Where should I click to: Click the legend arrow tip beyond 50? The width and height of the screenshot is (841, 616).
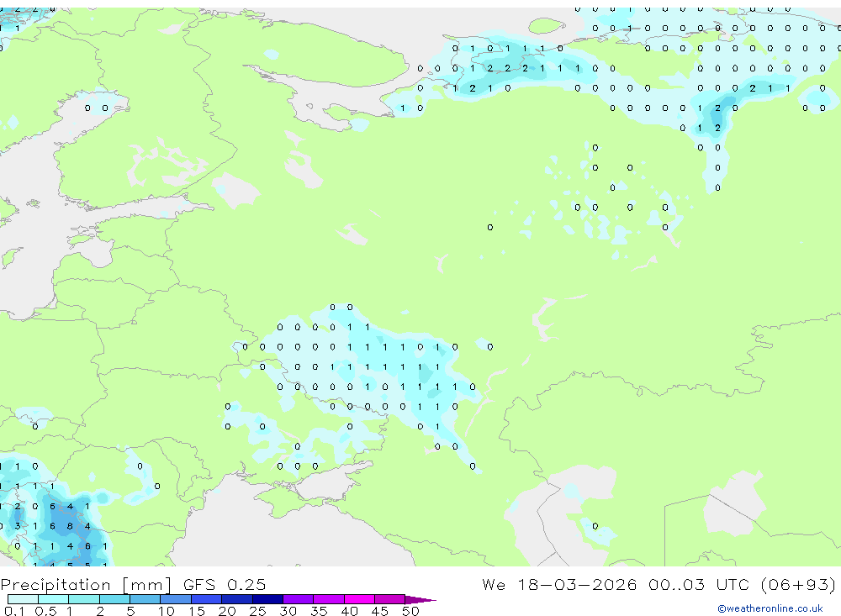click(420, 600)
